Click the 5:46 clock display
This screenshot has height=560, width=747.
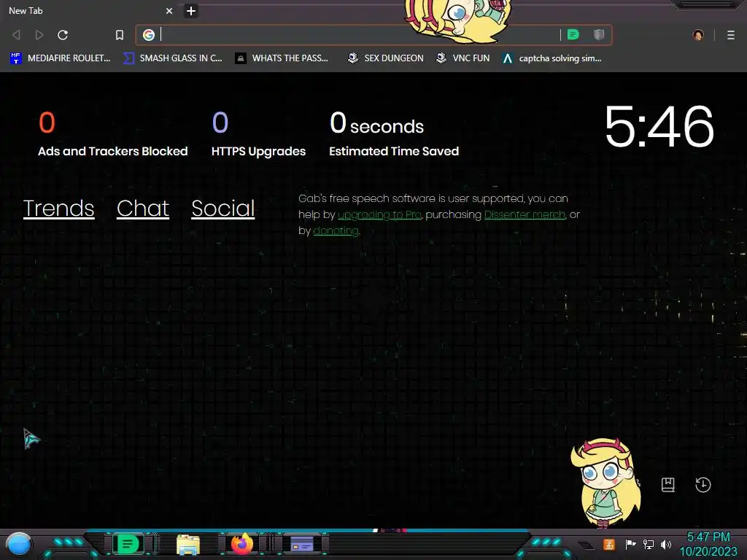point(659,127)
